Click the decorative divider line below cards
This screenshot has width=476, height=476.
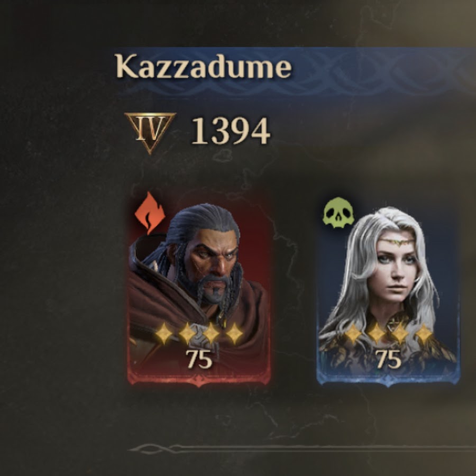pyautogui.click(x=302, y=448)
